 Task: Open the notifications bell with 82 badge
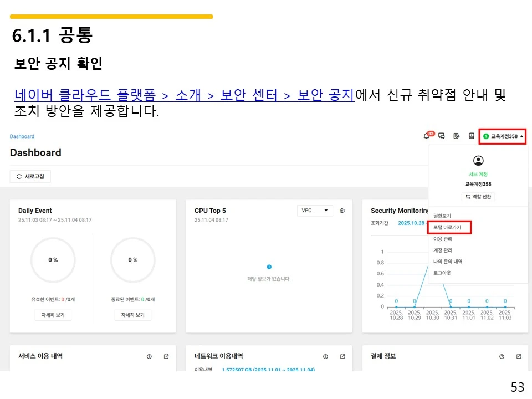426,136
